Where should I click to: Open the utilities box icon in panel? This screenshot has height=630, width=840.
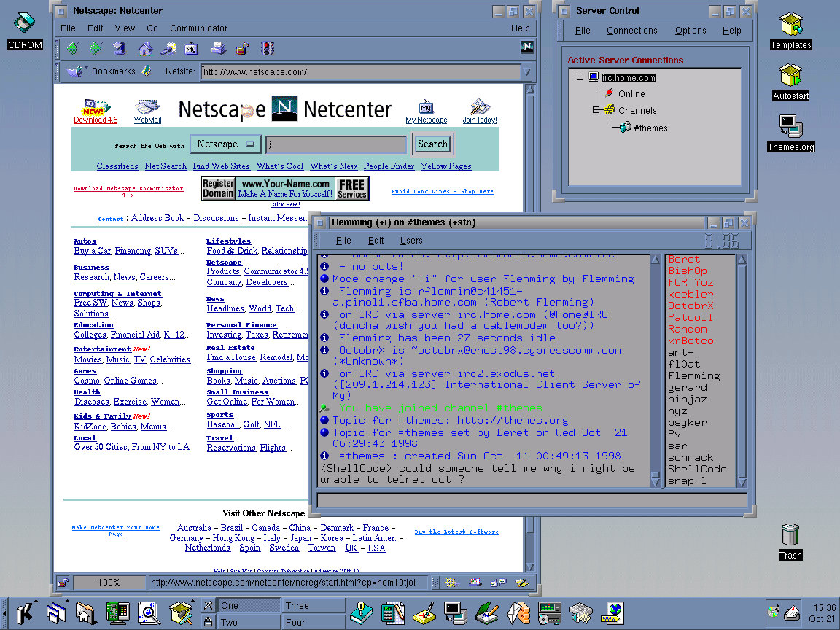point(181,613)
